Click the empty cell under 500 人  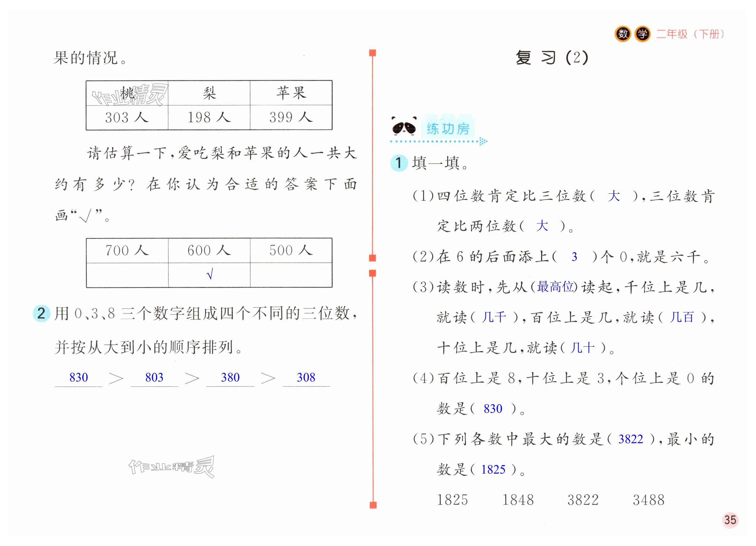291,275
